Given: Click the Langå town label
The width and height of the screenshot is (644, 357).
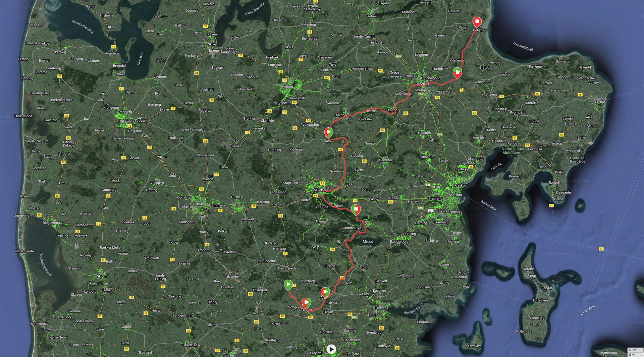Looking at the screenshot, I should 392,110.
